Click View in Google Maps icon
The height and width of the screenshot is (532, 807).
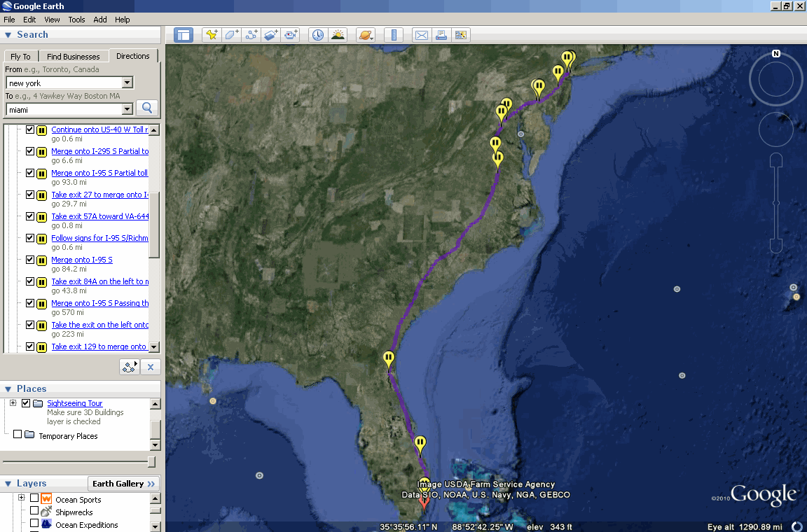[461, 35]
